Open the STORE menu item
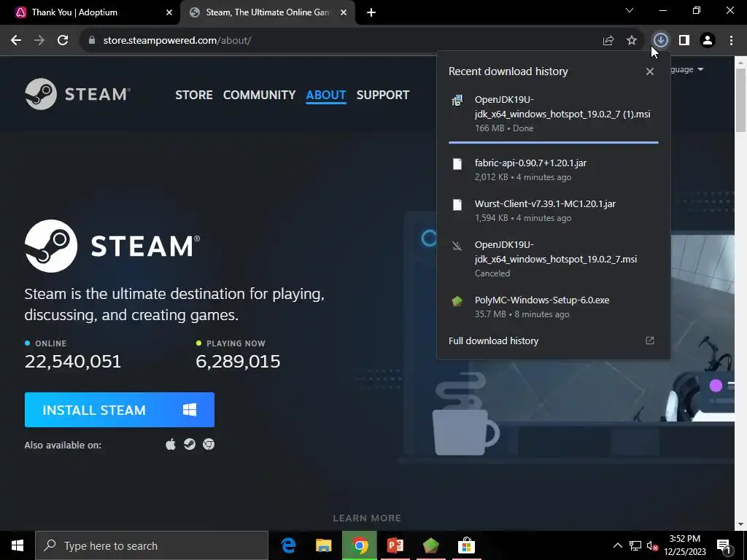Viewport: 747px width, 560px height. coord(194,95)
